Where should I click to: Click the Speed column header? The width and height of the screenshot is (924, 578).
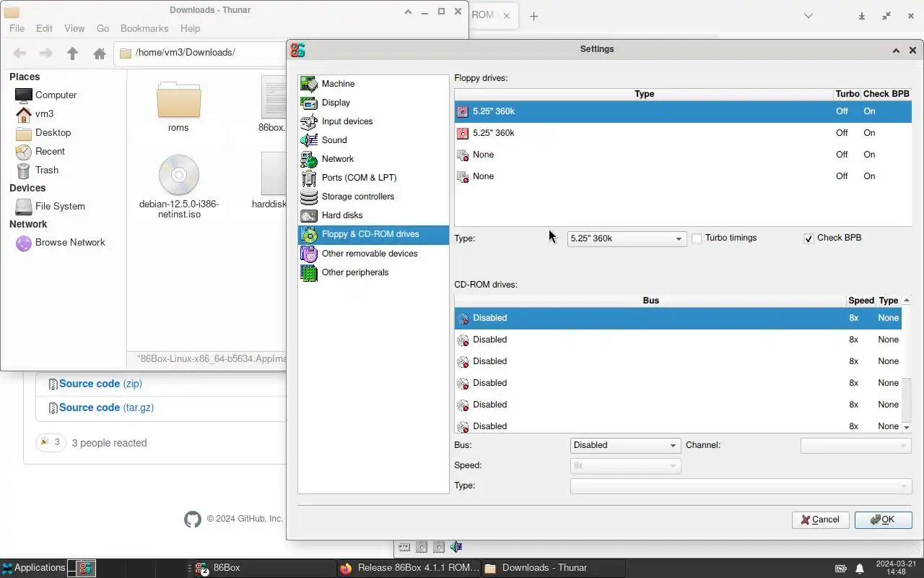pos(861,301)
